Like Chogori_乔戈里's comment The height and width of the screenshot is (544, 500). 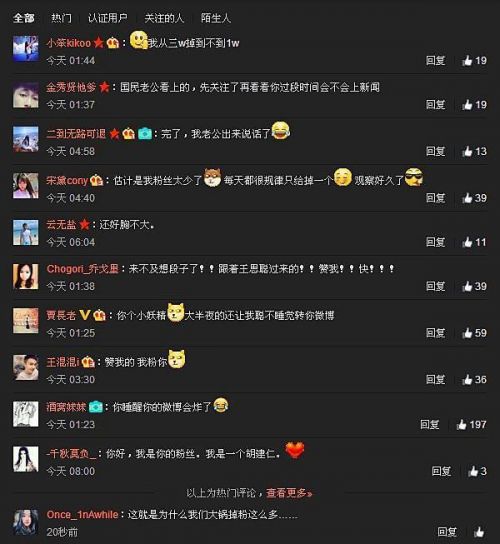[x=474, y=286]
